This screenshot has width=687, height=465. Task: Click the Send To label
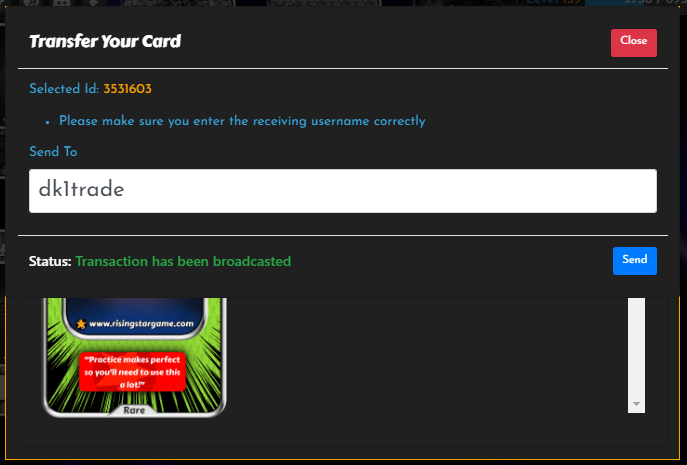pos(53,152)
